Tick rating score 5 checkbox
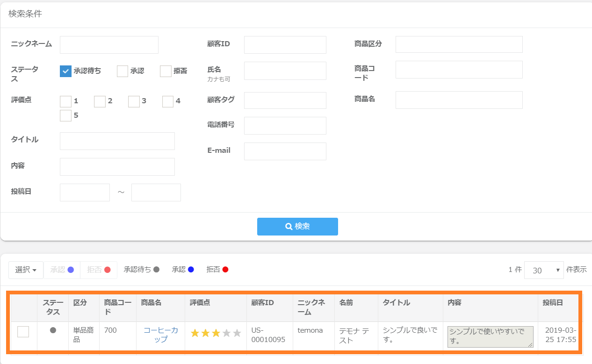Image resolution: width=592 pixels, height=364 pixels. click(x=65, y=115)
